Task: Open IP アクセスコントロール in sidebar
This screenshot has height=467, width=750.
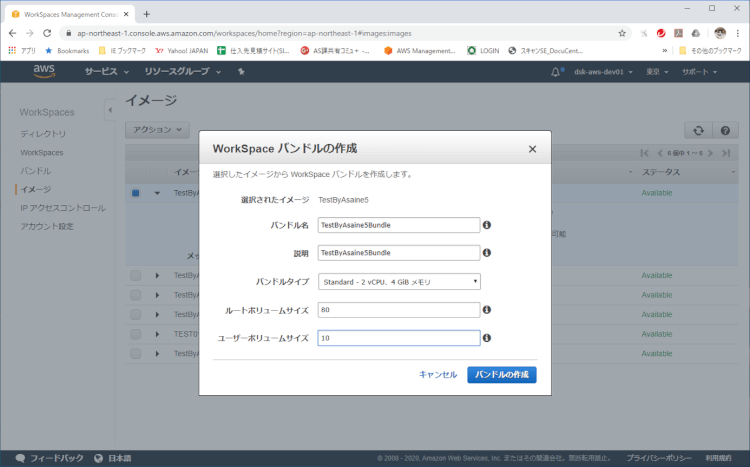Action: (x=63, y=208)
